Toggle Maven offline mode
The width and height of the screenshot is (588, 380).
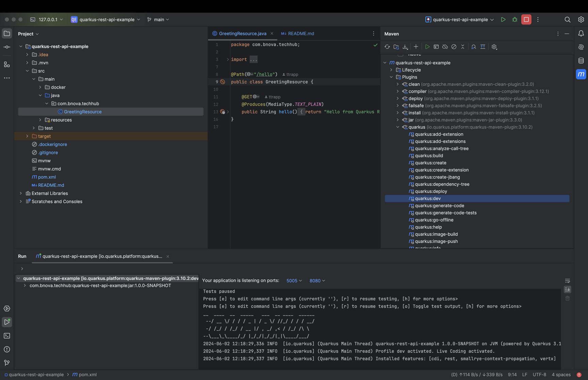[445, 47]
